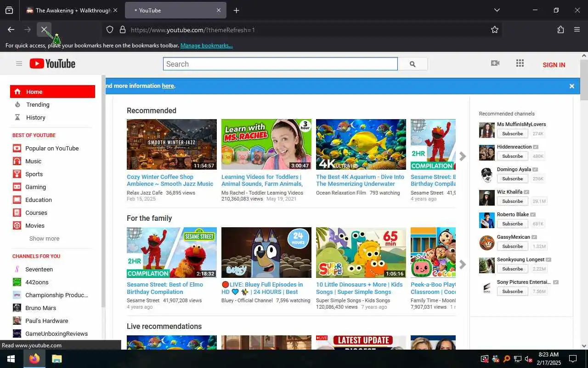Viewport: 588px width, 368px height.
Task: Open the list all tabs dropdown
Action: (x=497, y=10)
